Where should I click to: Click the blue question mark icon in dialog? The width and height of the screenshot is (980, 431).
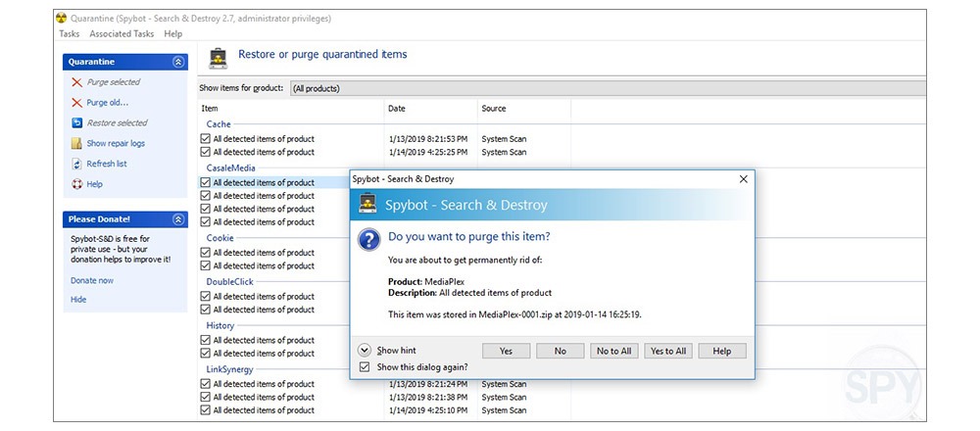tap(368, 239)
